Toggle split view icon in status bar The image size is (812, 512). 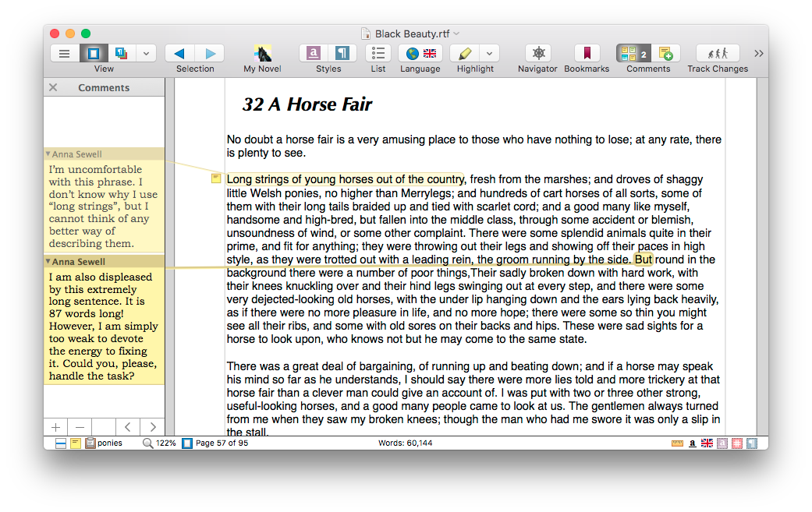tap(61, 443)
